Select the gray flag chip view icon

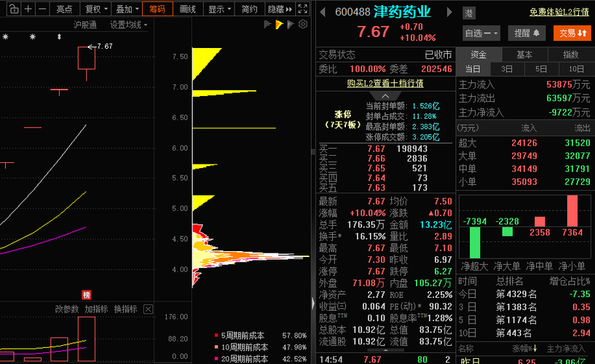[x=291, y=25]
